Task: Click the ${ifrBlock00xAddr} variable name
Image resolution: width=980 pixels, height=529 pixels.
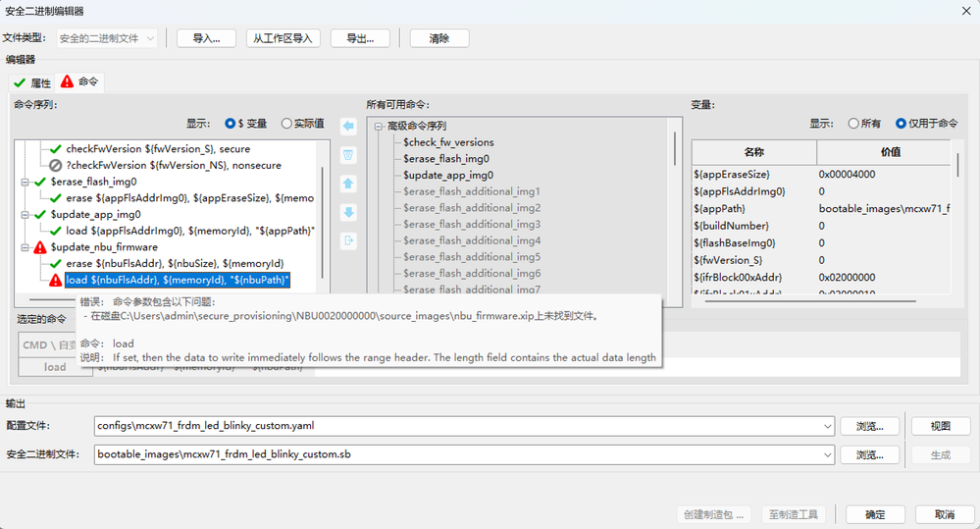Action: coord(738,277)
